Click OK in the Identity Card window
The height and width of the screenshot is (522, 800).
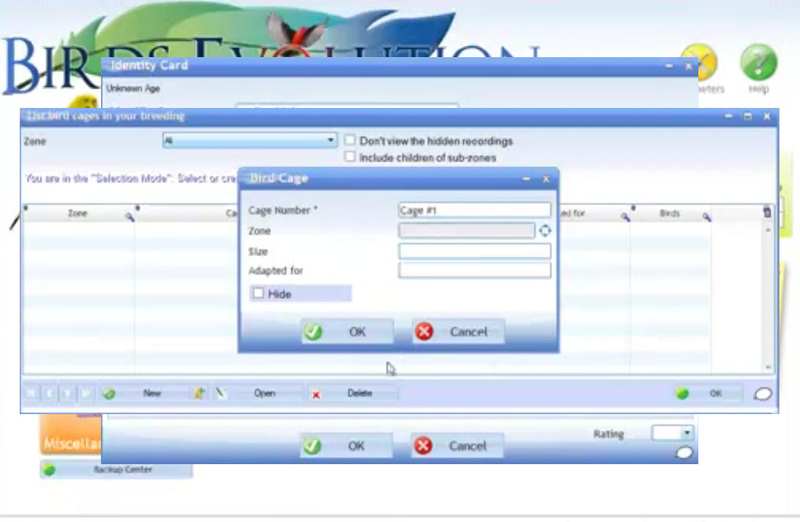(346, 446)
